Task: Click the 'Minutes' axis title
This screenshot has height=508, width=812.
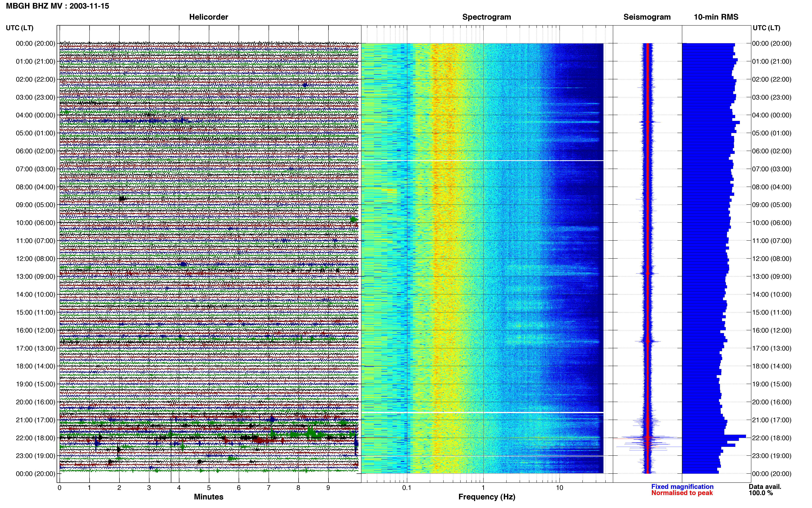Action: tap(209, 497)
